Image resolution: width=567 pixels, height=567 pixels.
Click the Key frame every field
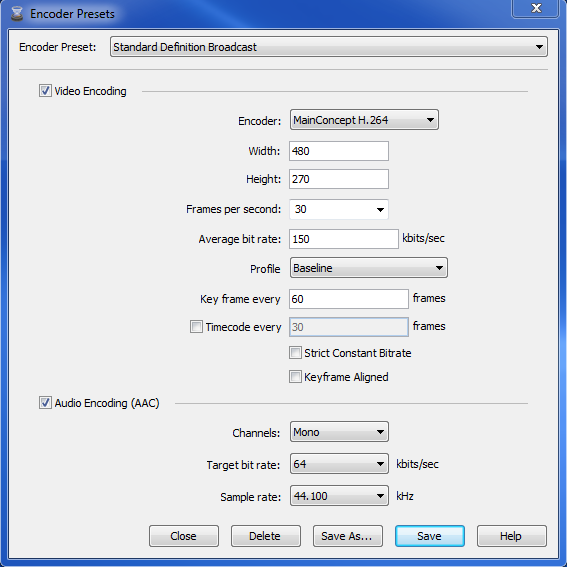(x=349, y=299)
